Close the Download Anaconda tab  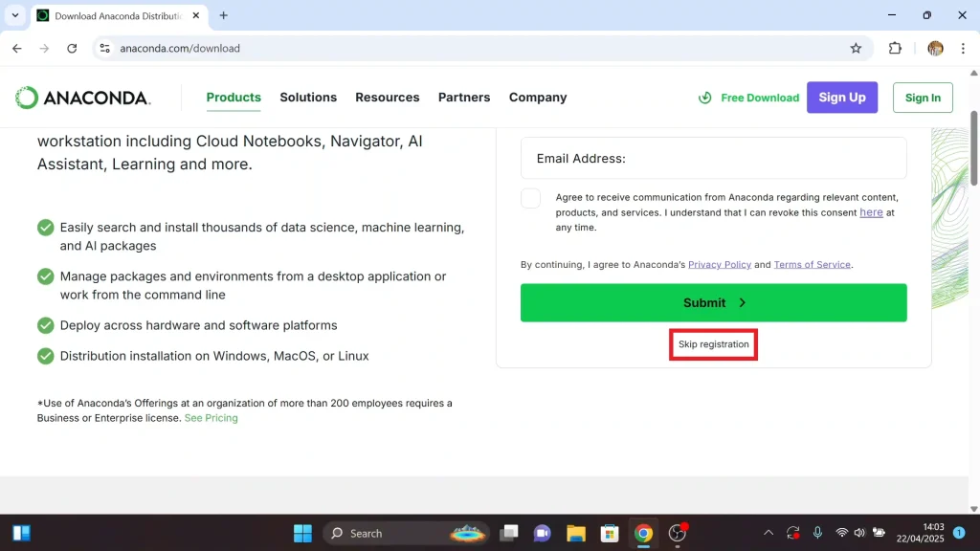(195, 15)
